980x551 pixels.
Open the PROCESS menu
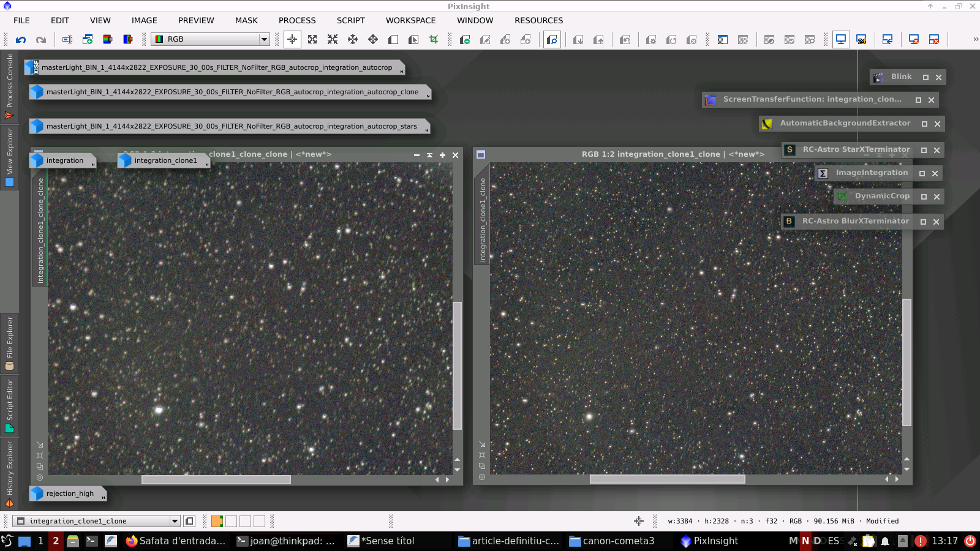(297, 20)
